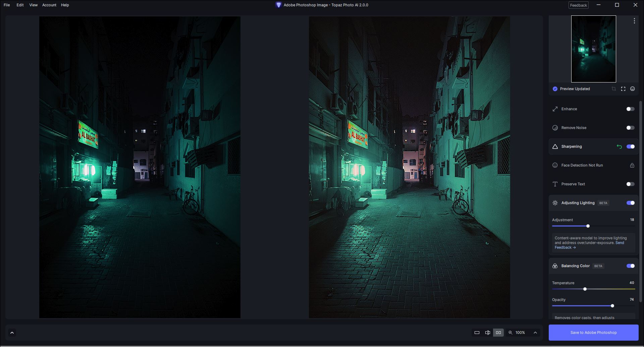The height and width of the screenshot is (347, 644).
Task: Click the Face Detection lock icon
Action: pyautogui.click(x=632, y=165)
